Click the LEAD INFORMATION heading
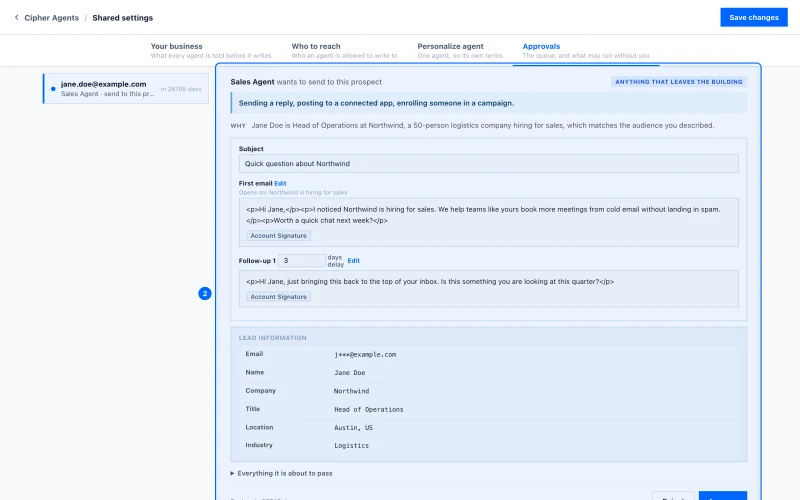800x500 pixels. pyautogui.click(x=272, y=338)
